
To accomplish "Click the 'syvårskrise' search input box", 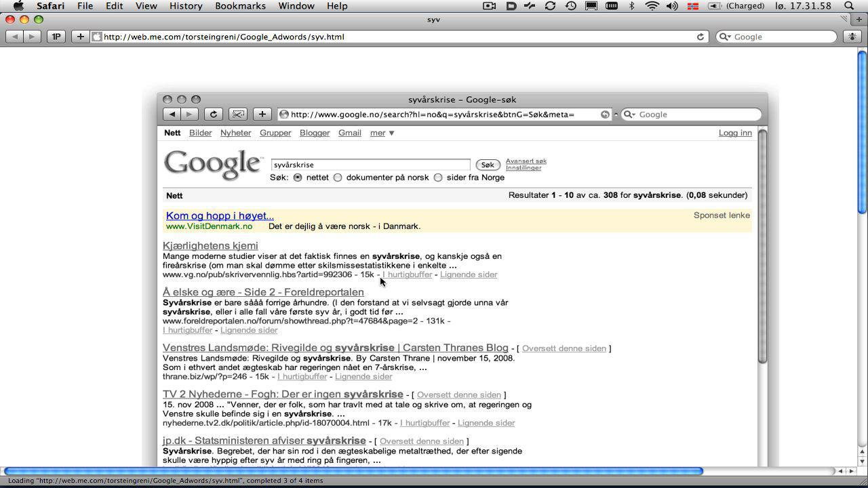I will 370,165.
